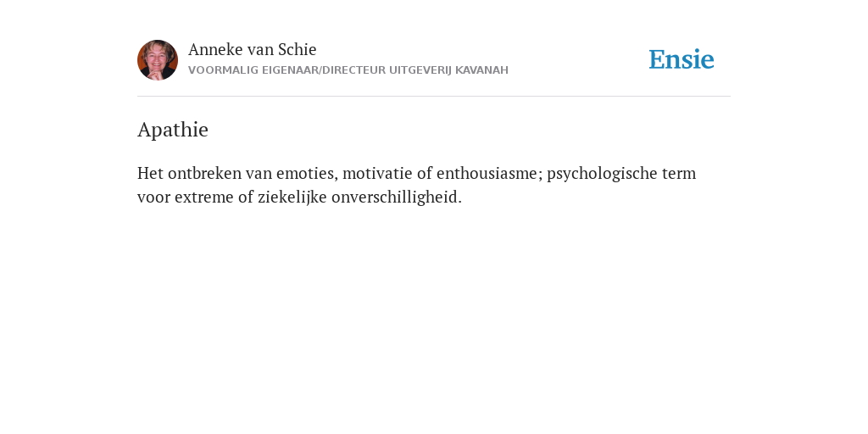This screenshot has height=434, width=868.
Task: Click the word 'emoties' in the definition
Action: (305, 173)
